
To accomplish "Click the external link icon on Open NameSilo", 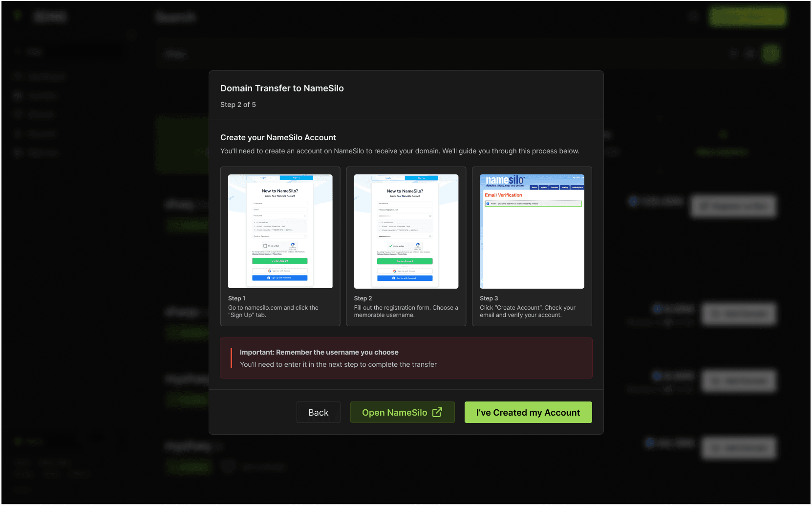I will 436,412.
